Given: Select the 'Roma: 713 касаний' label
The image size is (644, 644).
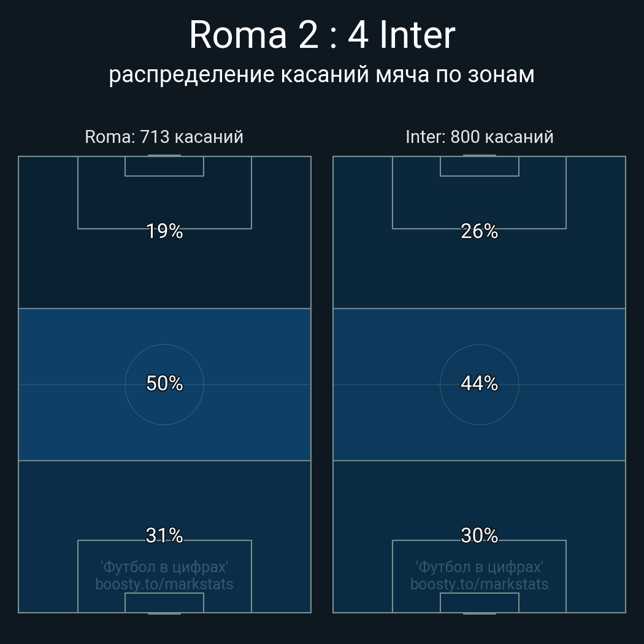Looking at the screenshot, I should [x=164, y=137].
